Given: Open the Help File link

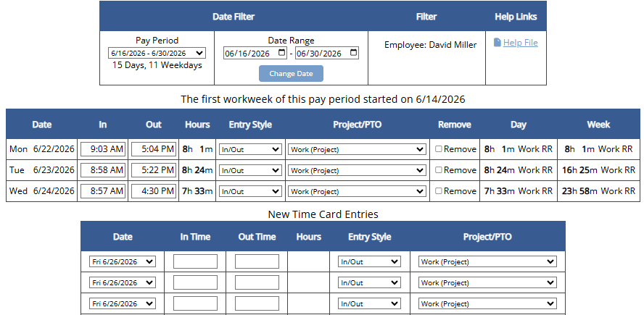Looking at the screenshot, I should (x=521, y=43).
